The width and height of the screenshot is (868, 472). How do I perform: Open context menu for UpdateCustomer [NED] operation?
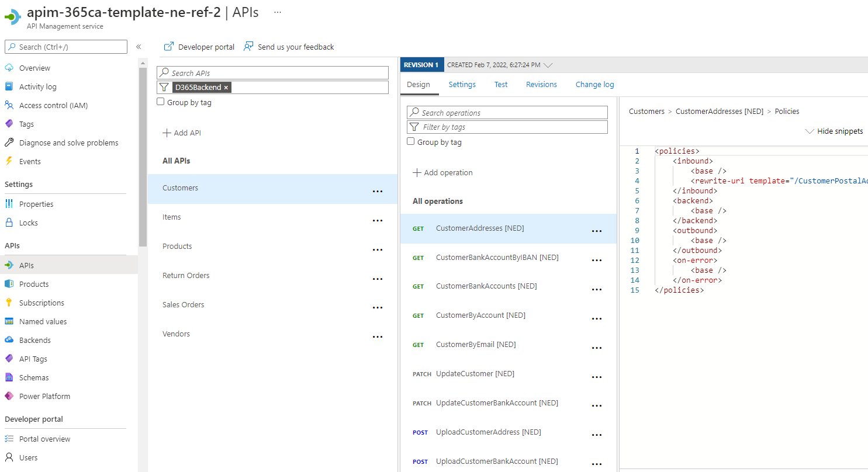[x=597, y=377]
